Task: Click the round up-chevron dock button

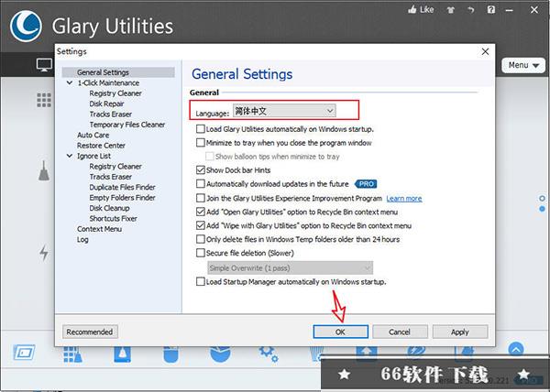Action: (516, 350)
